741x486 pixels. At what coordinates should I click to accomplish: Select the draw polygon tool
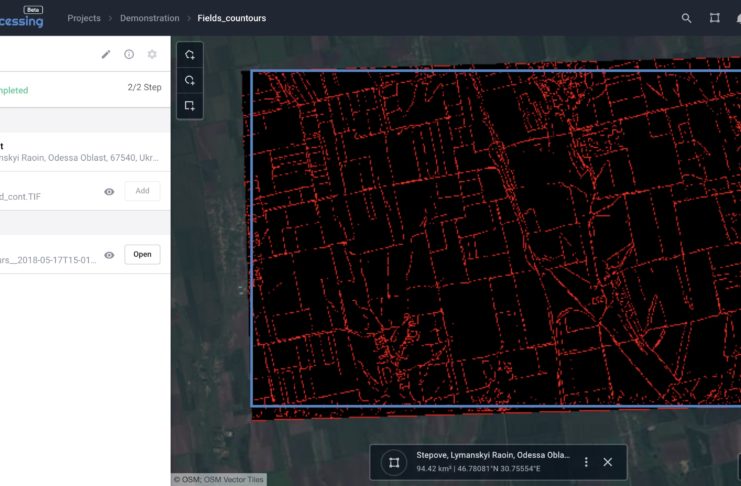pos(190,54)
